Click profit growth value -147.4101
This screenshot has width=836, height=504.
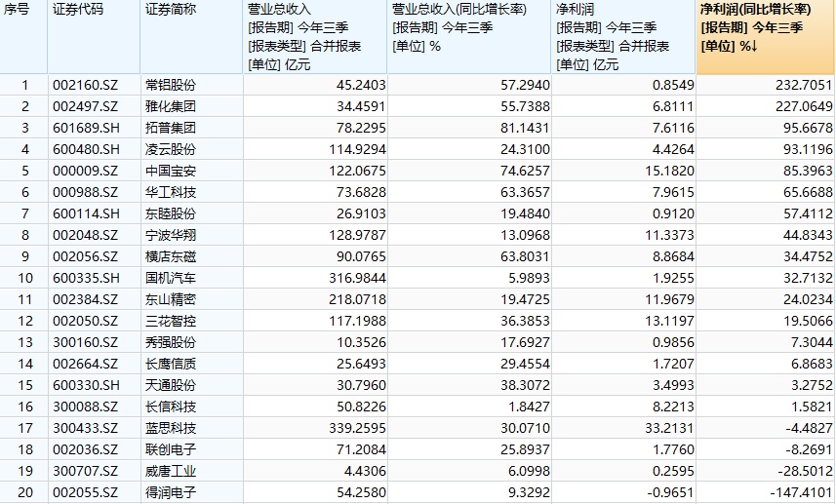(x=801, y=492)
